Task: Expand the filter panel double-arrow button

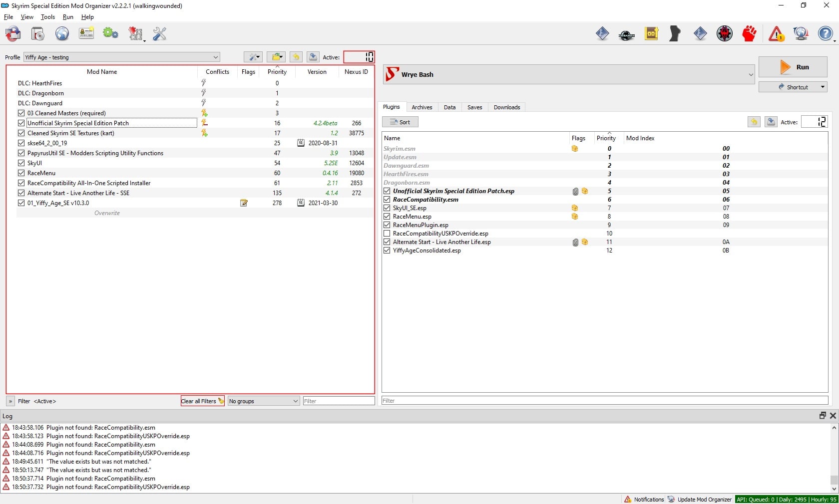Action: (10, 401)
